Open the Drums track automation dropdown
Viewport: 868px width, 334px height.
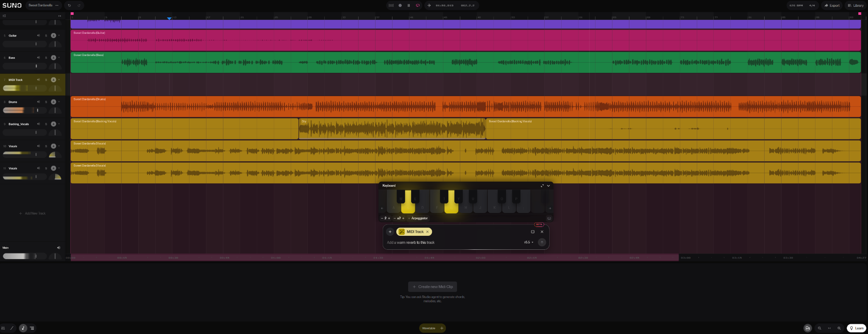click(58, 102)
